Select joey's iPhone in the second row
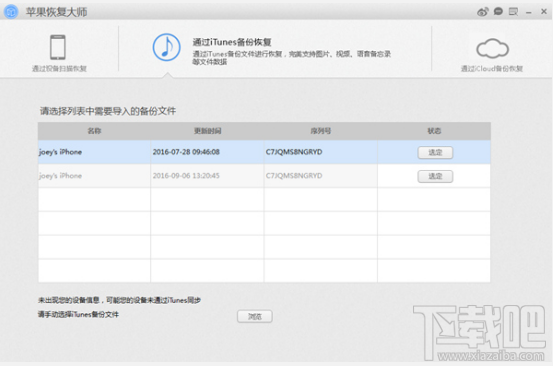 [60, 176]
